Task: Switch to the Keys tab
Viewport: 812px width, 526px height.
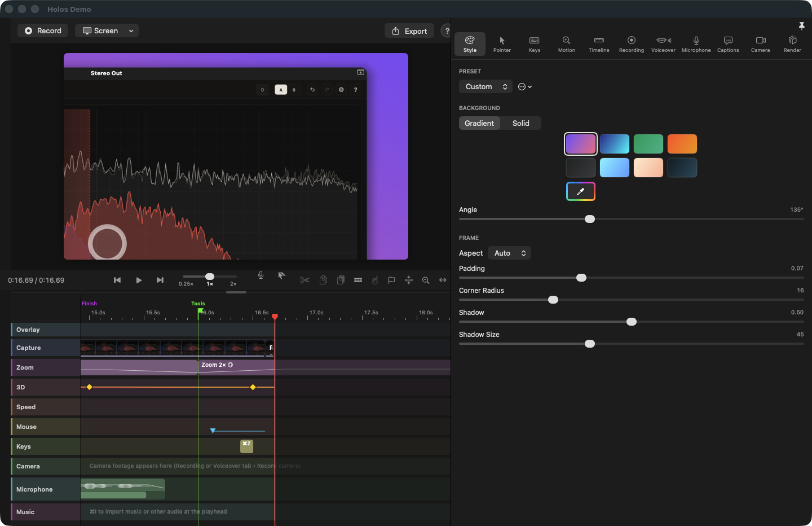Action: [535, 44]
